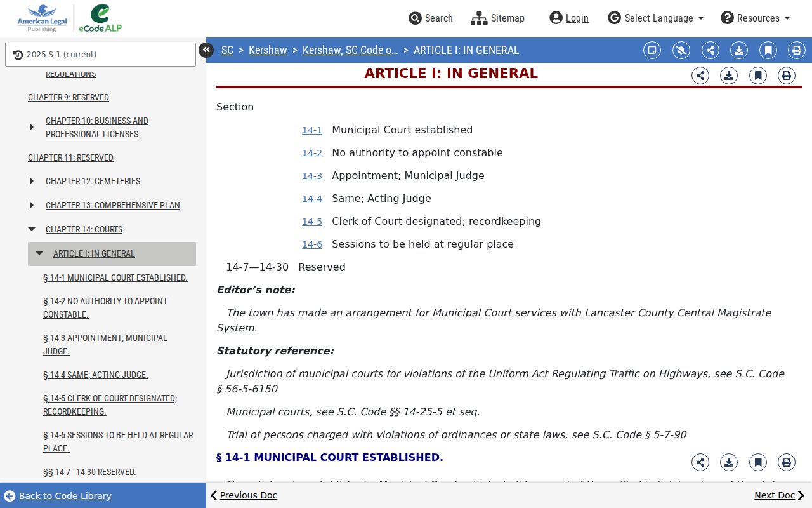The height and width of the screenshot is (508, 812).
Task: Open Chapter 9: Reserved in the sidebar
Action: tap(69, 97)
